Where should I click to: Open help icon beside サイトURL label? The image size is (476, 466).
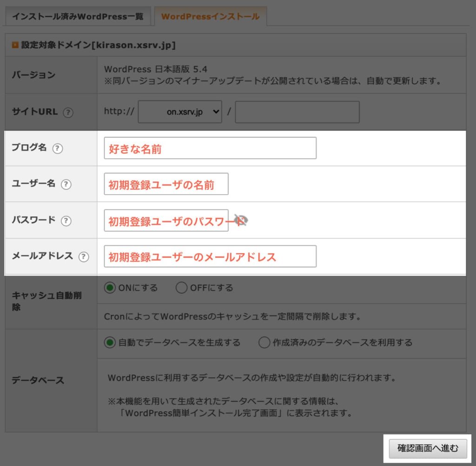pyautogui.click(x=68, y=113)
